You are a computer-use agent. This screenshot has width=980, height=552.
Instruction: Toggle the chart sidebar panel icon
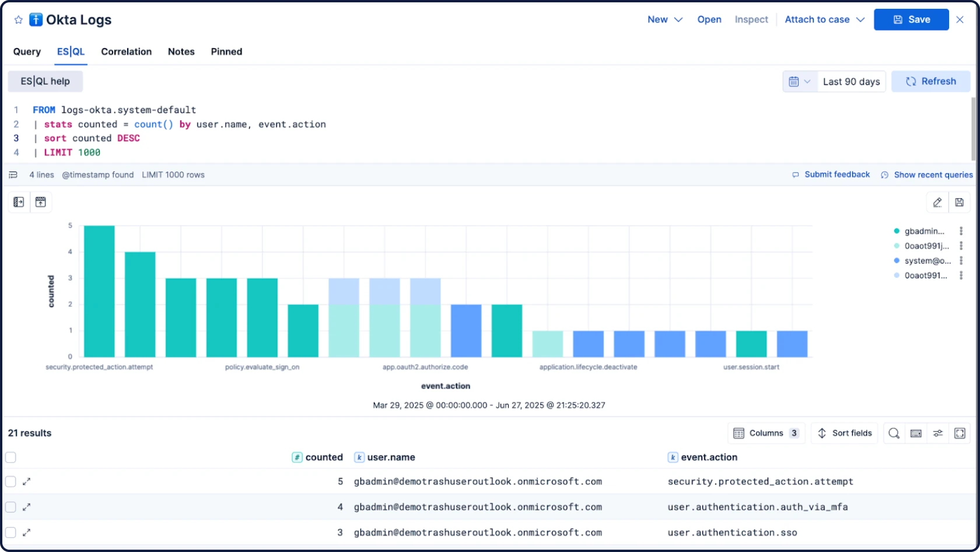coord(19,202)
